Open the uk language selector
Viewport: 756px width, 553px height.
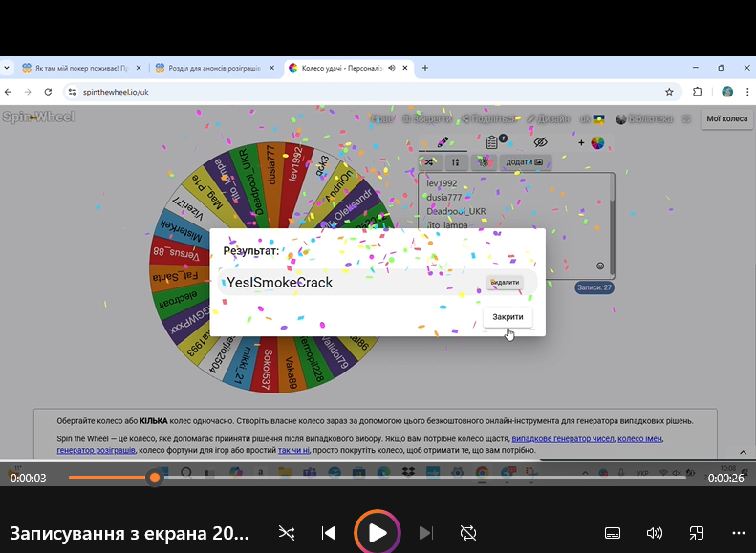click(x=592, y=119)
